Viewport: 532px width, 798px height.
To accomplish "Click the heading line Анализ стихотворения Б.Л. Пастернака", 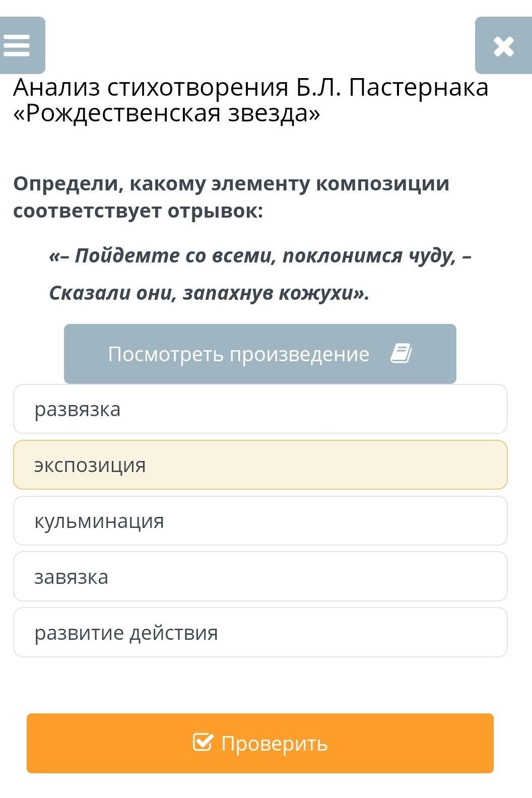I will pos(250,88).
